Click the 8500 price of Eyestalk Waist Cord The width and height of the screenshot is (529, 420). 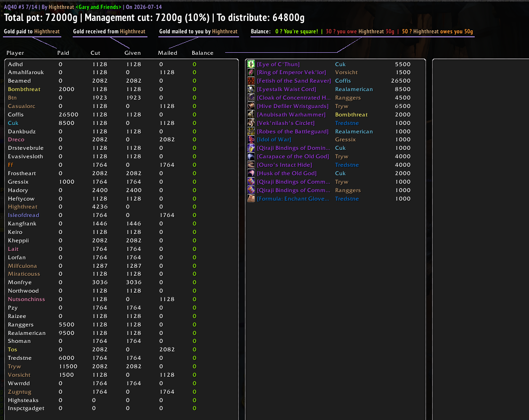403,90
